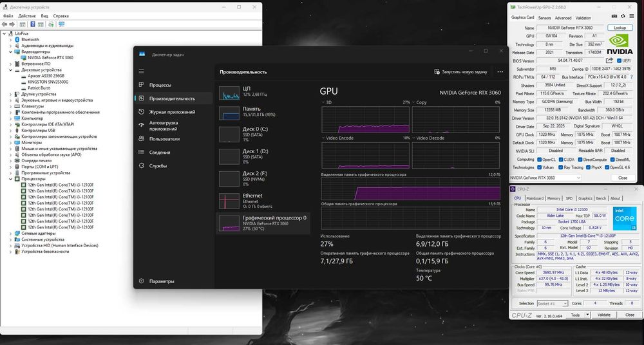Open Процессы in the Task Manager sidebar

tap(173, 85)
